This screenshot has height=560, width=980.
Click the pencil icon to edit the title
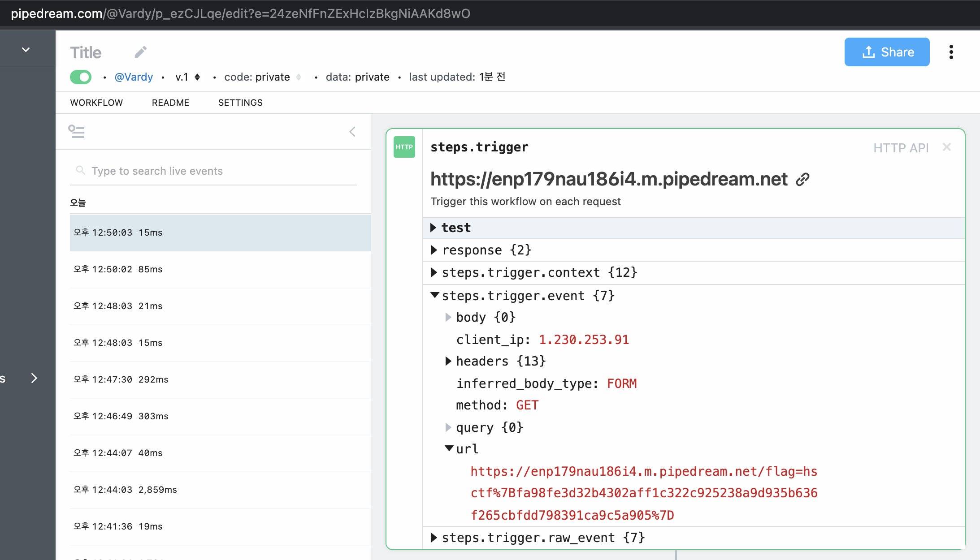(141, 52)
